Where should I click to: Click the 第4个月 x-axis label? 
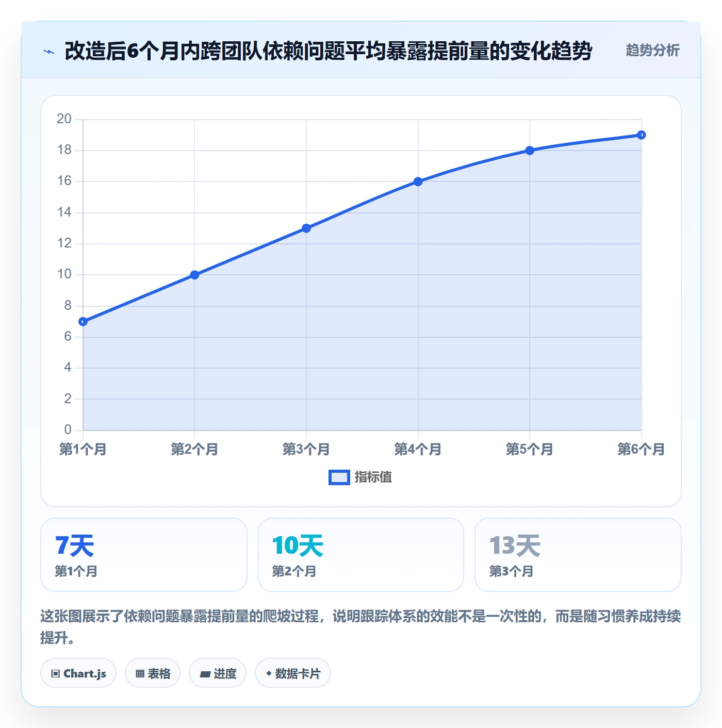tap(418, 450)
